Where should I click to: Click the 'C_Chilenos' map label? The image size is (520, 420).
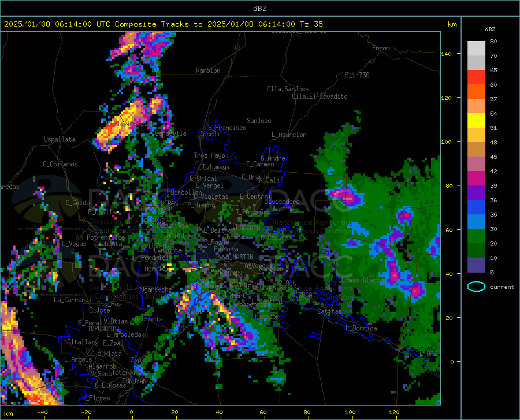coord(60,164)
